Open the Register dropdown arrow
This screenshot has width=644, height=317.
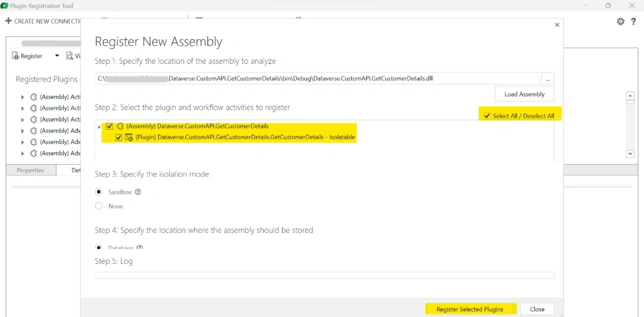[57, 56]
